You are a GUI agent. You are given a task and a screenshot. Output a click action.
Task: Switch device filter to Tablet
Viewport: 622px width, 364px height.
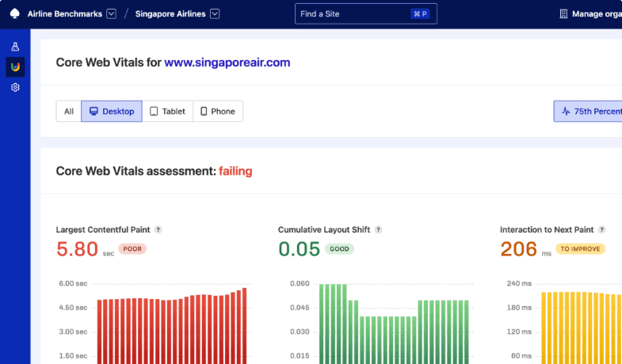pyautogui.click(x=168, y=112)
